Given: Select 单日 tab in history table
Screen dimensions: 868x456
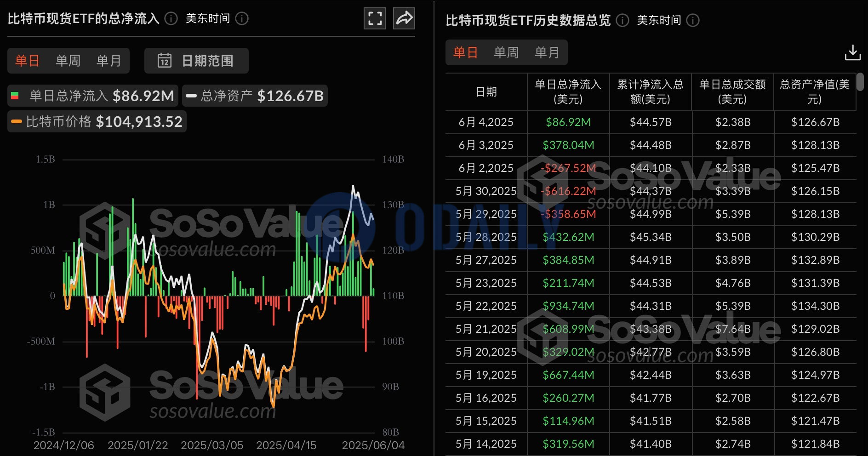Looking at the screenshot, I should coord(465,52).
